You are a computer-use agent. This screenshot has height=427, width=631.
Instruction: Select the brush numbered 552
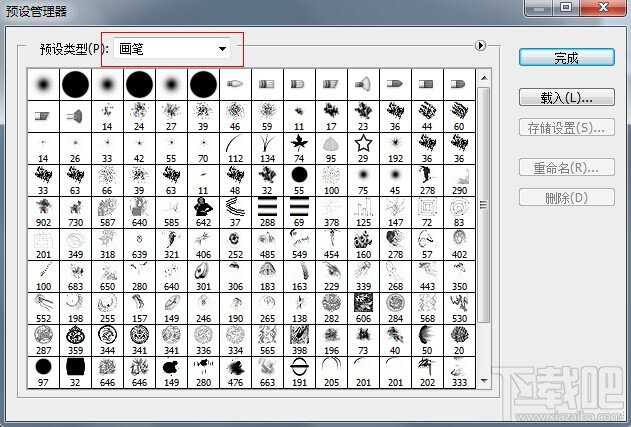click(x=43, y=308)
